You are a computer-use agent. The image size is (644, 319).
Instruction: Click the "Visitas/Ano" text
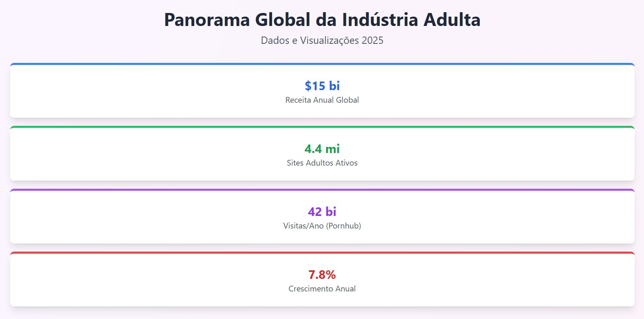pos(303,226)
